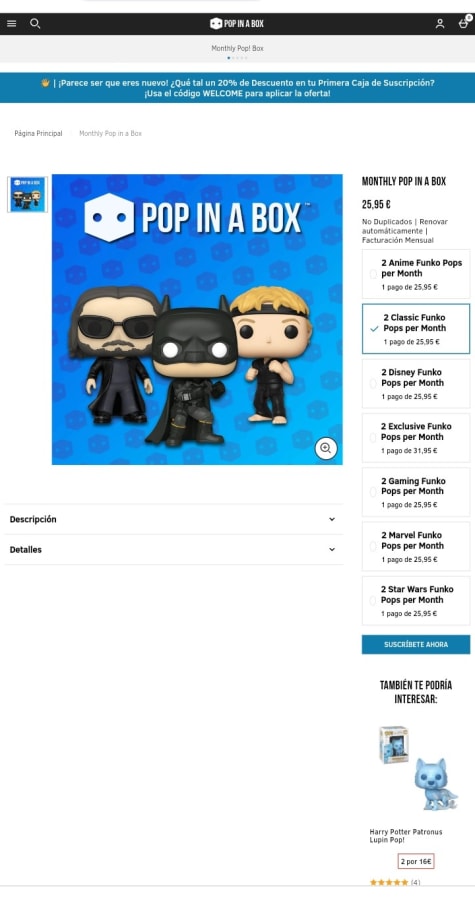Viewport: 475px width, 905px height.
Task: Expand the Detalles section
Action: (173, 549)
